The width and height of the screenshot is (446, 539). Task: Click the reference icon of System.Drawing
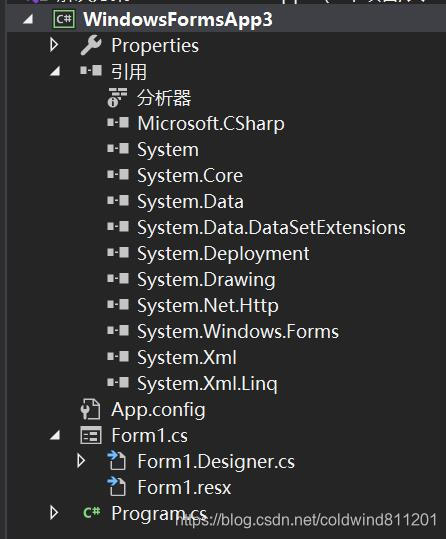118,278
